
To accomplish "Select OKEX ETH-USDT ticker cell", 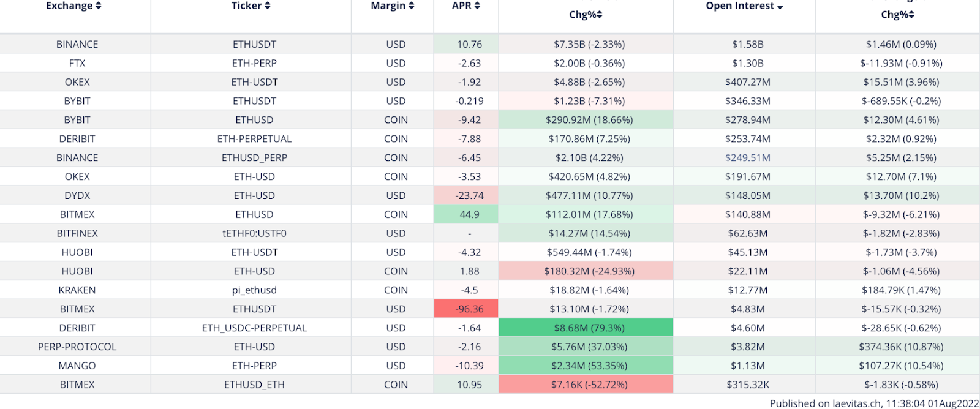I will [251, 82].
